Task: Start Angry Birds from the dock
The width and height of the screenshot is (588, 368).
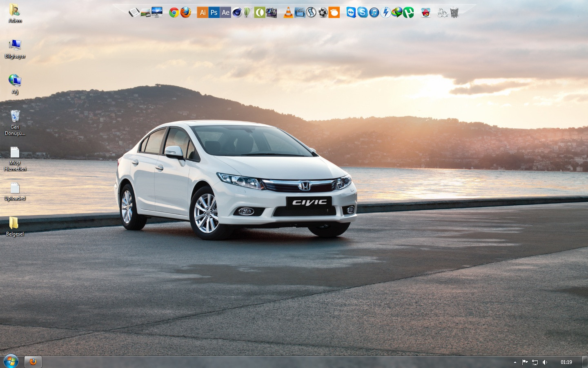Action: (x=425, y=13)
